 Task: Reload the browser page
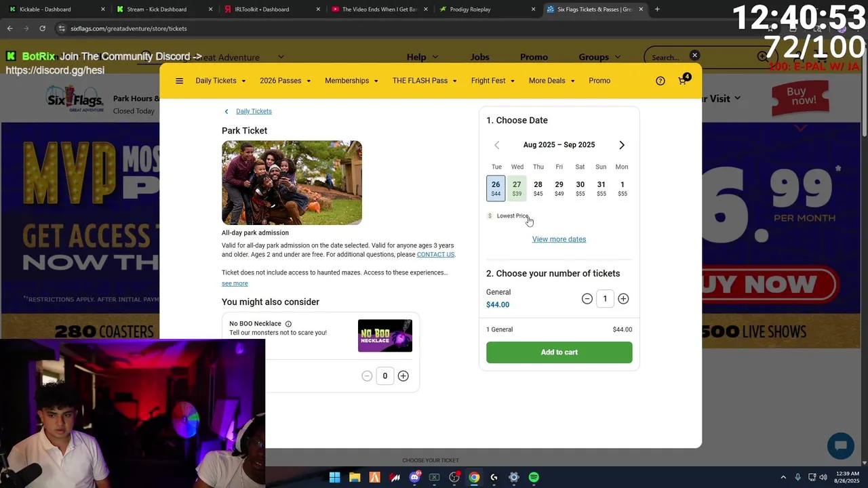[42, 28]
